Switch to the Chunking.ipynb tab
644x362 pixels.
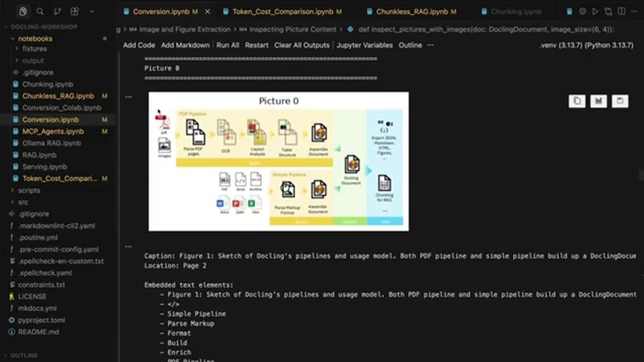point(516,12)
